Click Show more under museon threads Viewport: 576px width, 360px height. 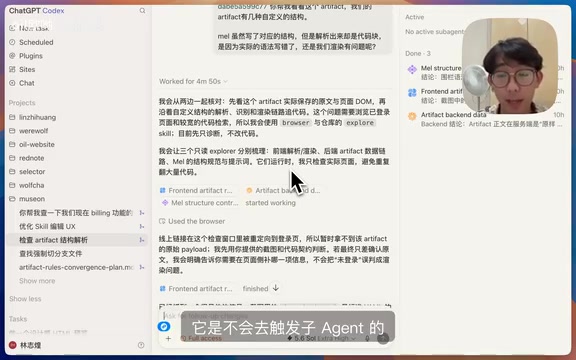point(37,281)
